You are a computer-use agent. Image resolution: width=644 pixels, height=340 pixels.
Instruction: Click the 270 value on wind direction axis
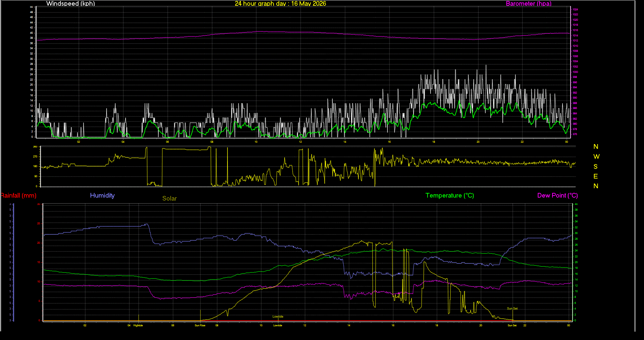(x=35, y=156)
